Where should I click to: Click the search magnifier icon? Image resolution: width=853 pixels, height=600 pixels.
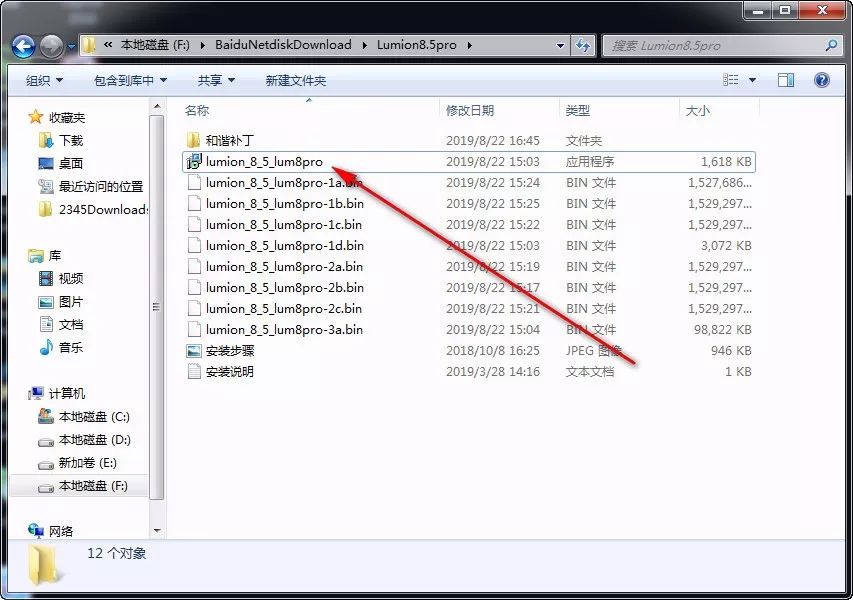coord(831,46)
